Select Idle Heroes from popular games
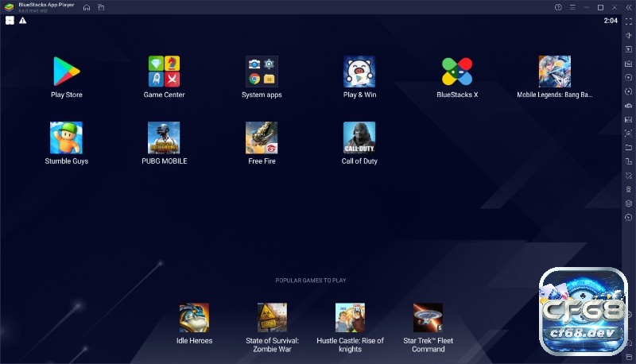 click(x=194, y=317)
